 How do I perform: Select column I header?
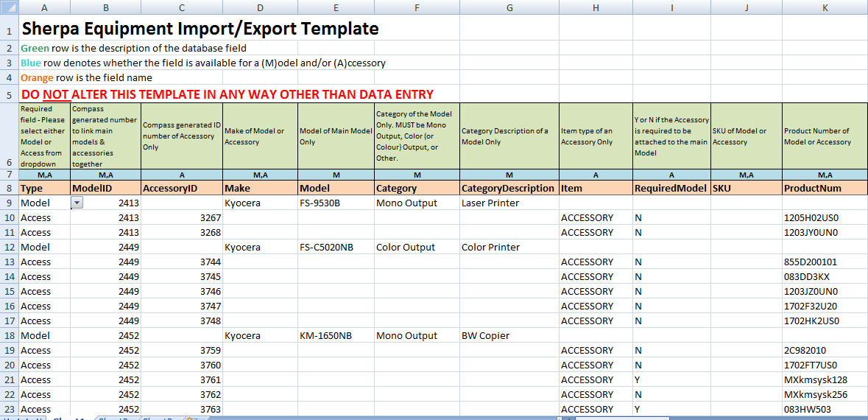[671, 7]
